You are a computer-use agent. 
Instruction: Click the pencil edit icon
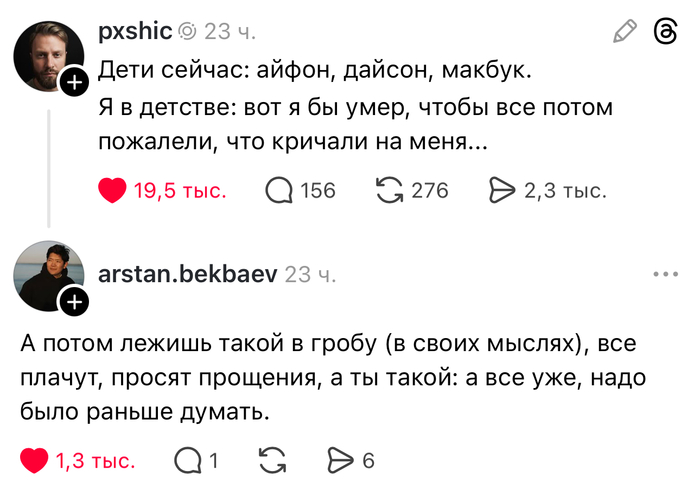625,32
